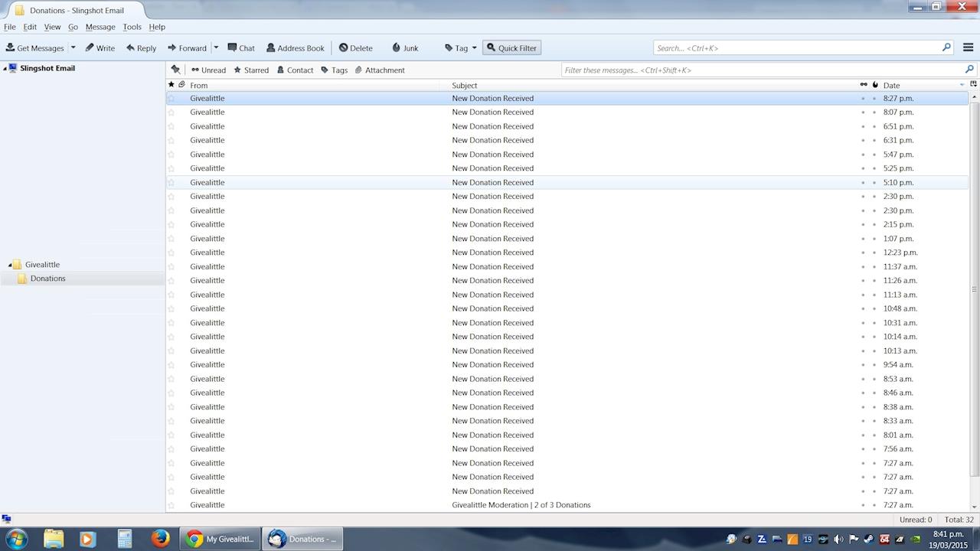This screenshot has height=551, width=980.
Task: Expand the Get Messages dropdown arrow
Action: pyautogui.click(x=73, y=47)
